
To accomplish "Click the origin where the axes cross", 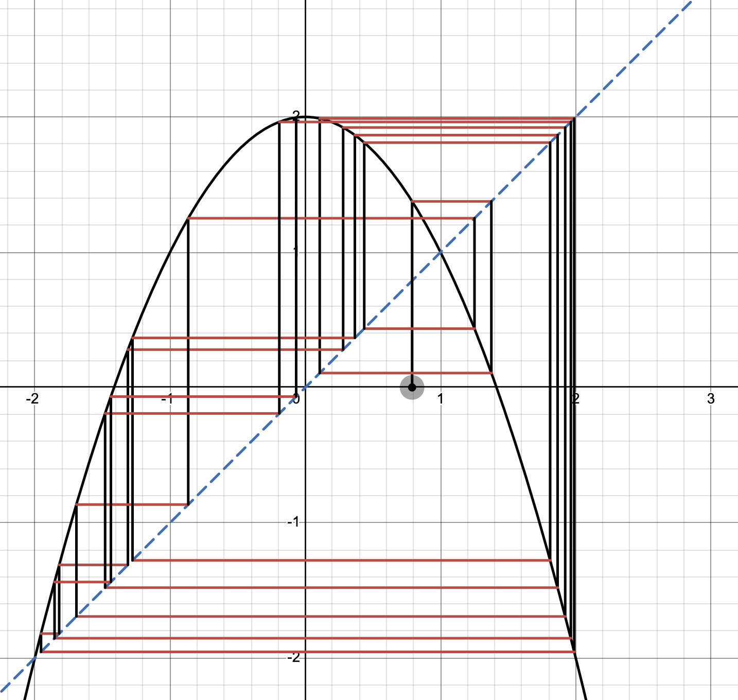I will [x=305, y=387].
